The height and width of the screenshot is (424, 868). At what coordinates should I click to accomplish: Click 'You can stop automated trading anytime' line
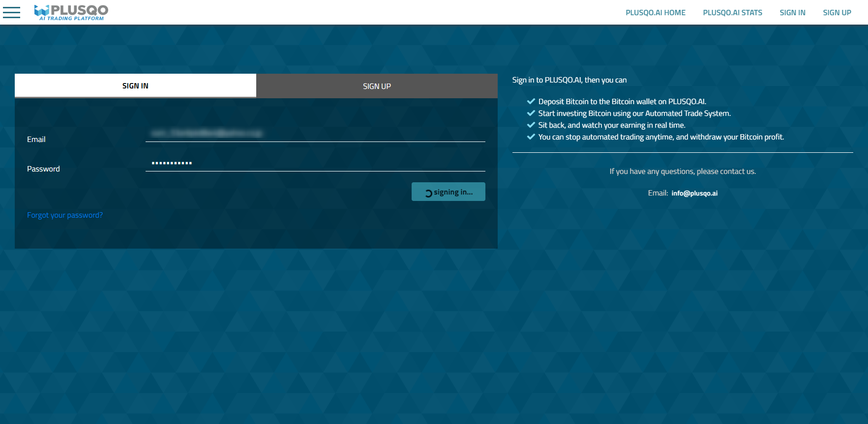pos(661,137)
